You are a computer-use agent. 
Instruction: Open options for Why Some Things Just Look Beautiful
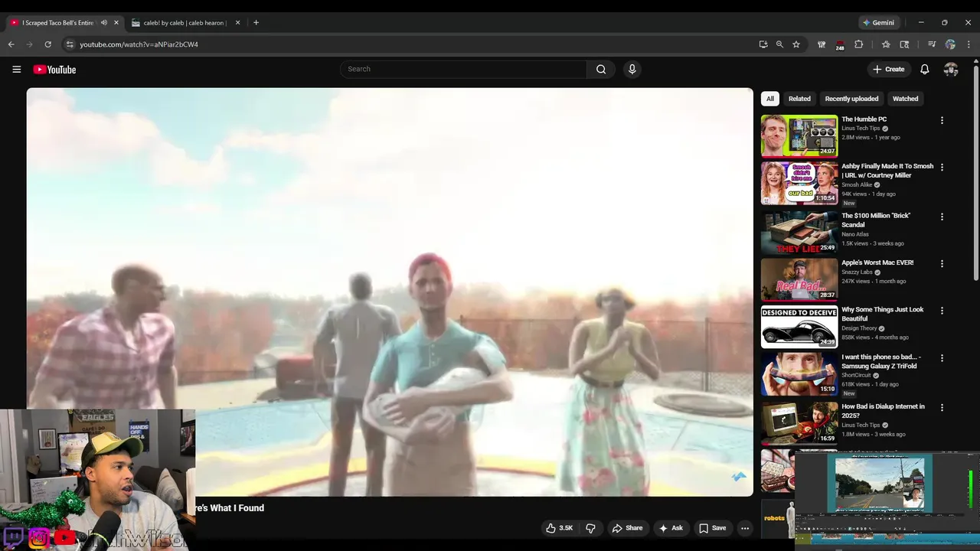pyautogui.click(x=942, y=311)
